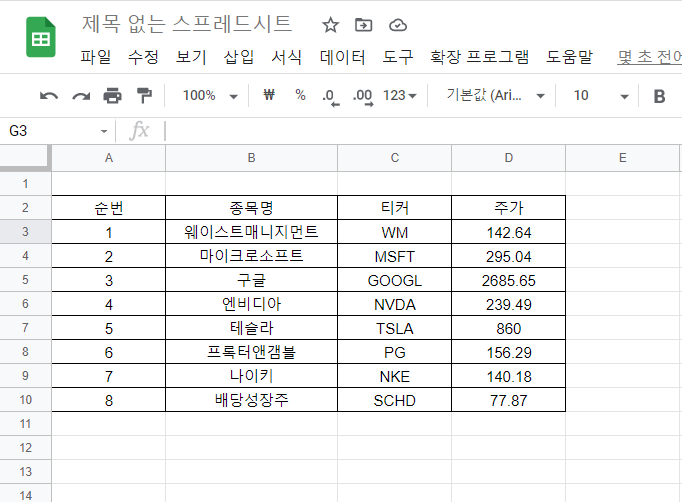Print the spreadsheet
The image size is (682, 502).
112,96
